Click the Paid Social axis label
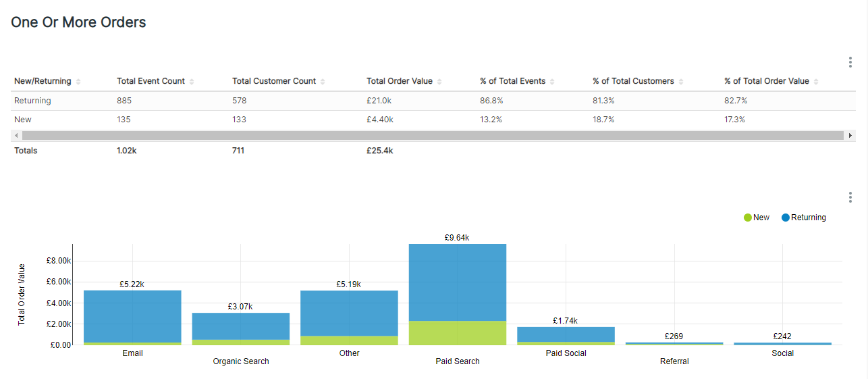Viewport: 868px width, 379px height. (566, 353)
